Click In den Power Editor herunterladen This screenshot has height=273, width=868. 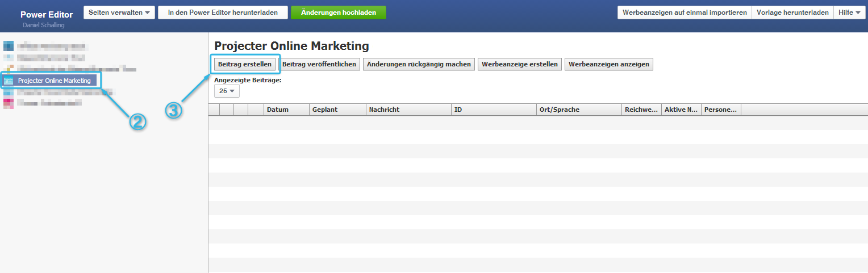[223, 12]
